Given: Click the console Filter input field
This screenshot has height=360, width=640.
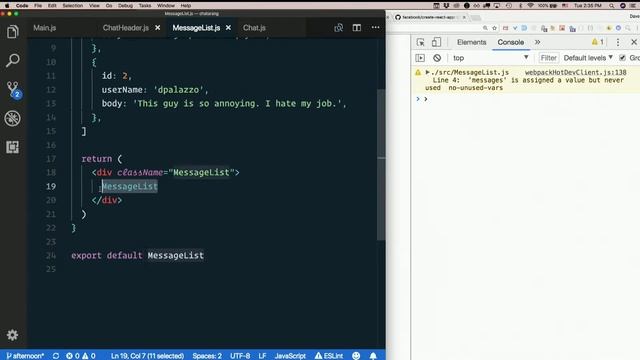Looking at the screenshot, I should (x=549, y=58).
